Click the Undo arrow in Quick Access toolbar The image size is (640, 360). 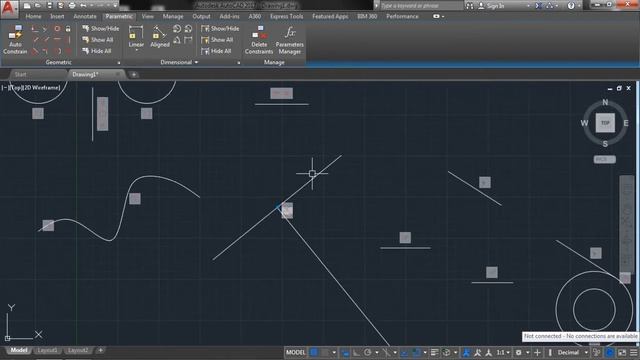point(83,6)
